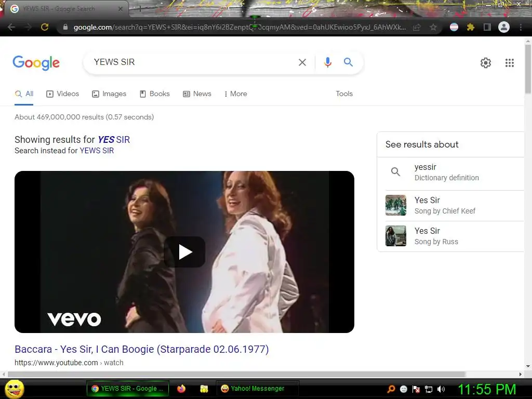Go back to the previous browser page
This screenshot has width=532, height=399.
tap(11, 27)
